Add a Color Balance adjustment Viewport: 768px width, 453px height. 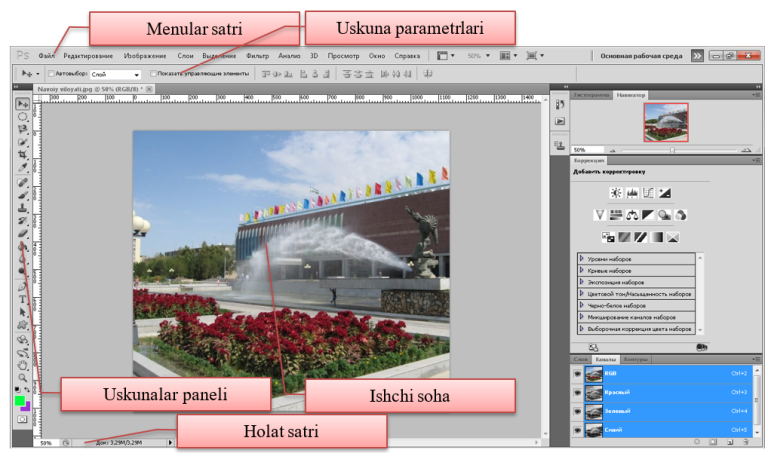pos(632,215)
